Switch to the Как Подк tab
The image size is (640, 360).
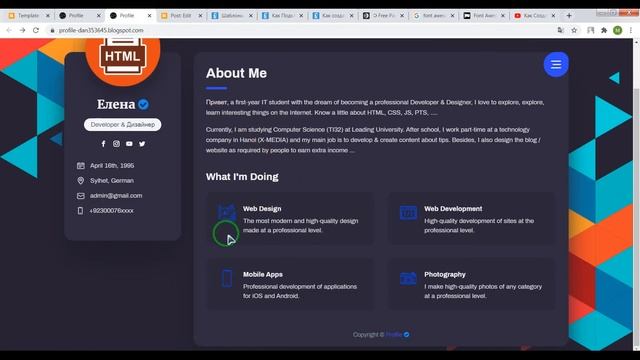(x=282, y=16)
